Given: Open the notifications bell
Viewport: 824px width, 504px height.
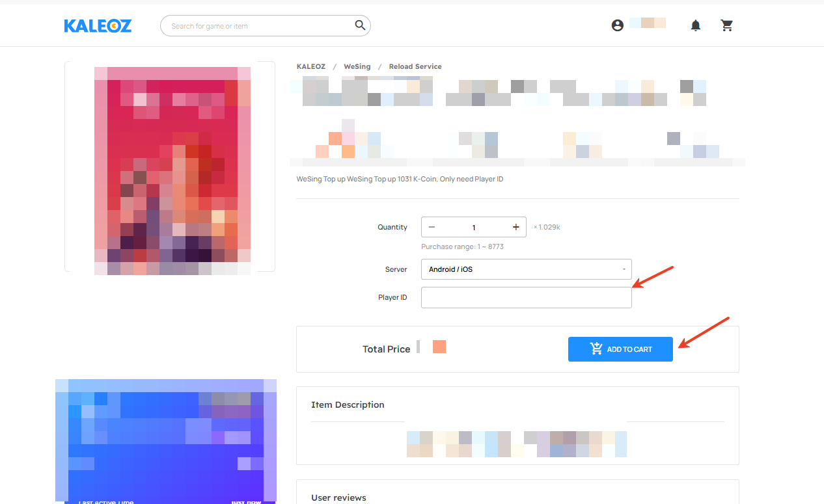Looking at the screenshot, I should 696,25.
